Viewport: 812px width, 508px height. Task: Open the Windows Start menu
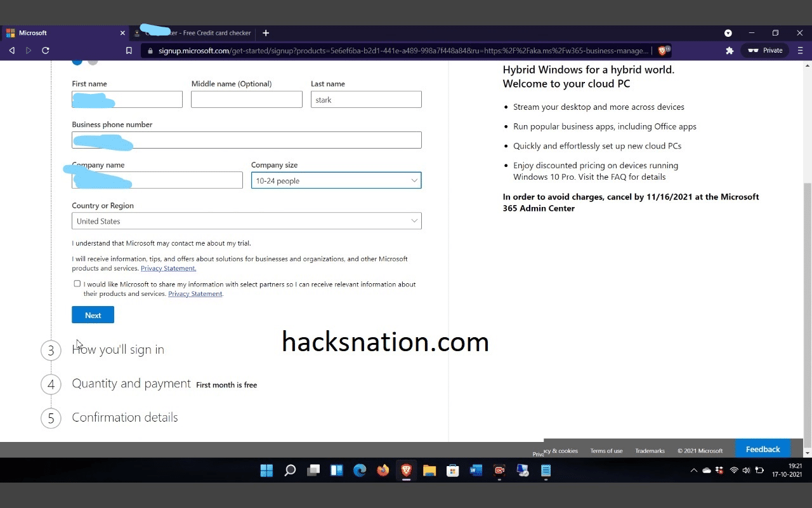pos(266,471)
